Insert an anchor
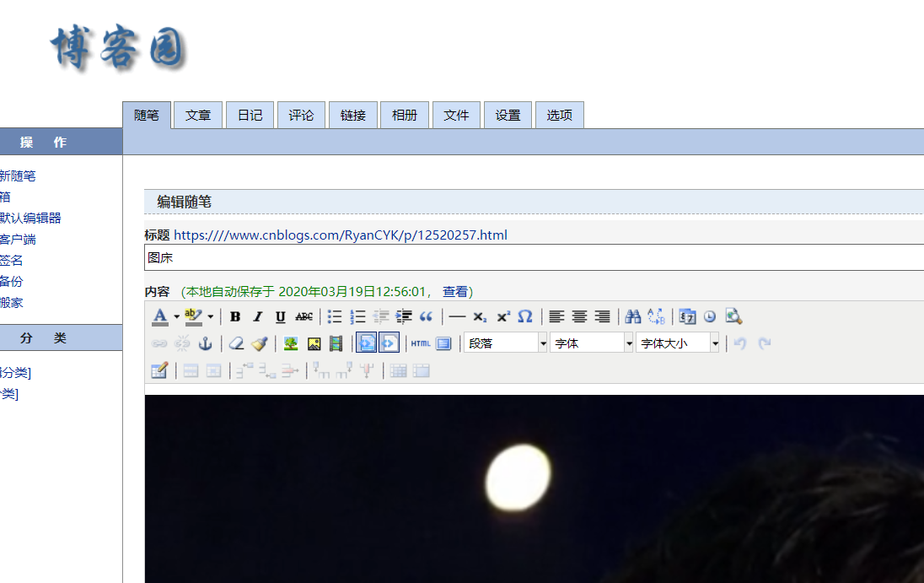Screen dimensions: 924x583 [x=205, y=343]
